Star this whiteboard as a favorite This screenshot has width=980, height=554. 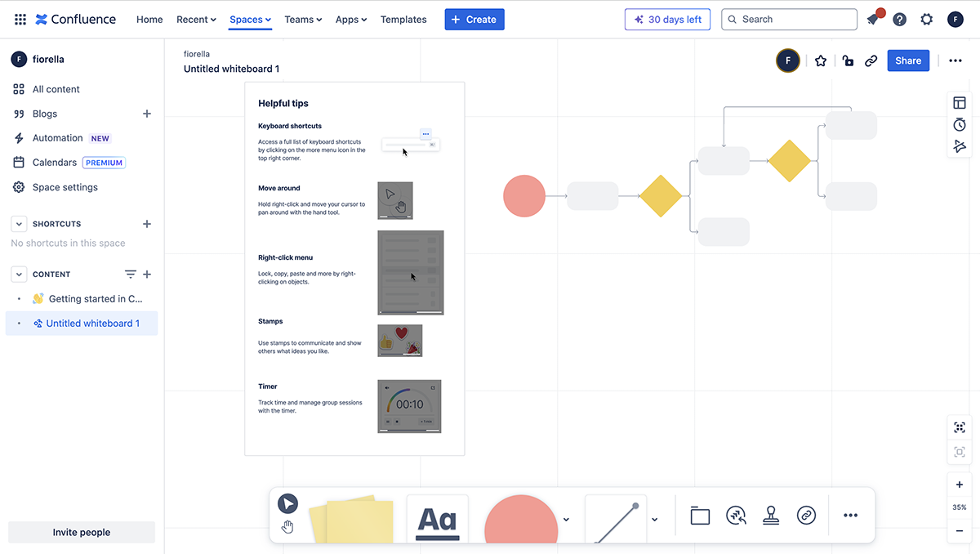pos(821,60)
